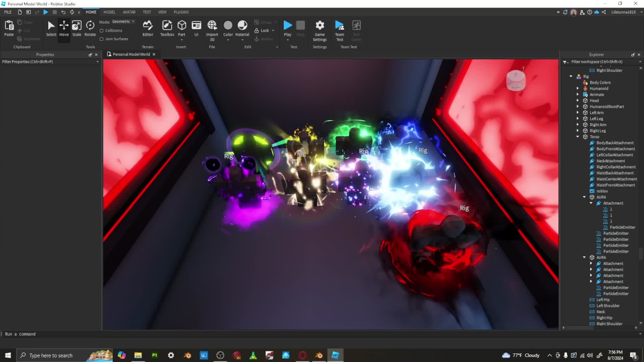Start Team Test
Screen dimensions: 644x362
[x=339, y=30]
